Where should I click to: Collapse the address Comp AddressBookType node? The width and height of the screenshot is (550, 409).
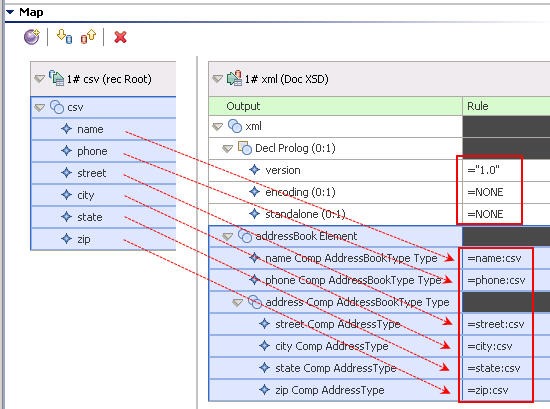pos(238,302)
